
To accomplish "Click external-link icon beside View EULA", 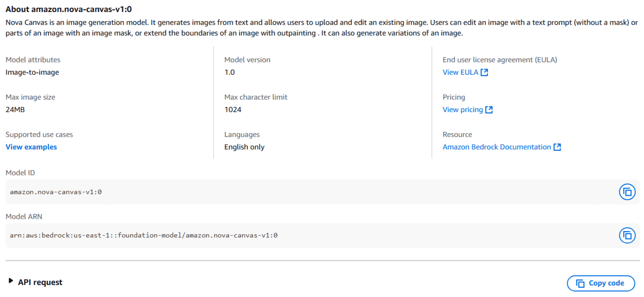I will pyautogui.click(x=484, y=72).
